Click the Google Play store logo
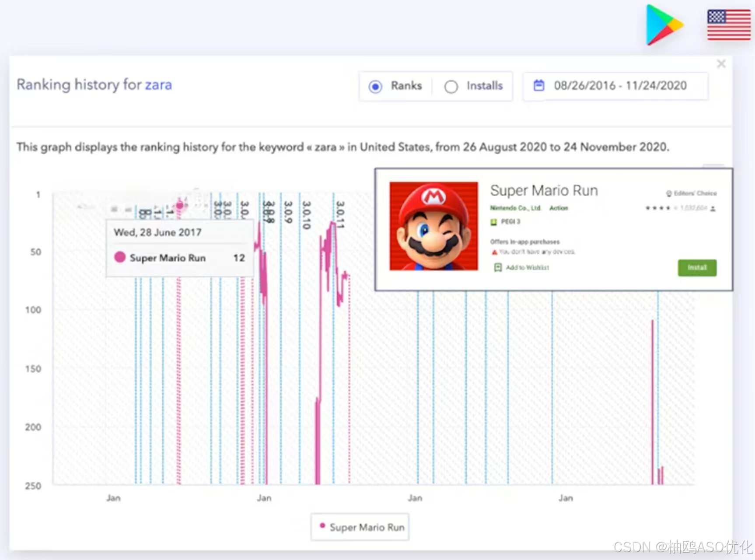This screenshot has width=755, height=560. click(x=664, y=25)
